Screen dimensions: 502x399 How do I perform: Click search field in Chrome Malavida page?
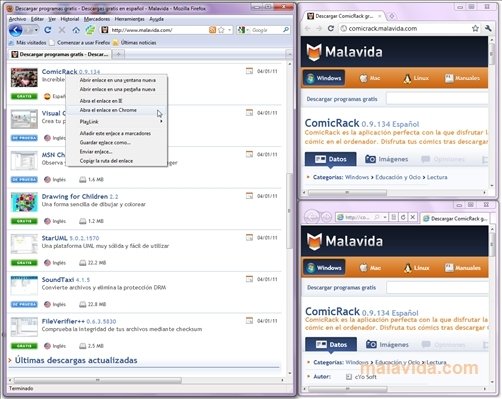(x=437, y=99)
